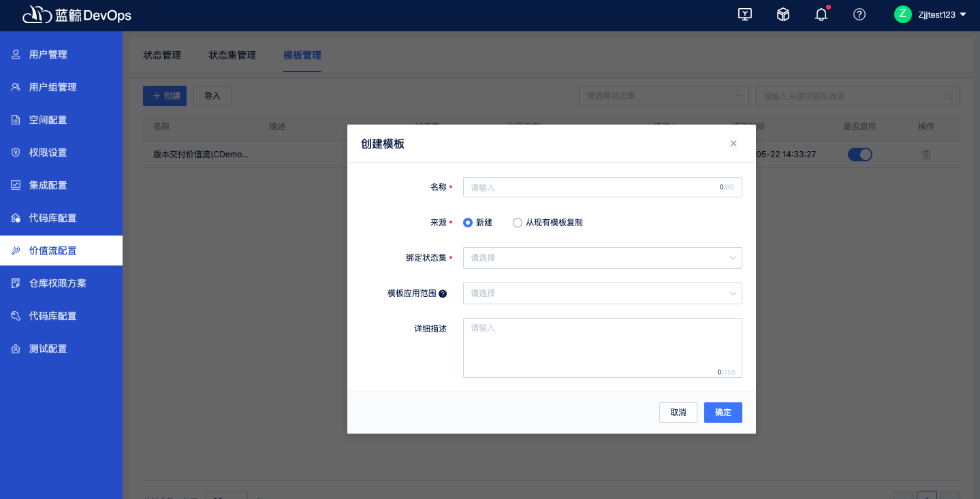Open 测试配置 in the sidebar
Viewport: 980px width, 499px height.
click(x=61, y=349)
